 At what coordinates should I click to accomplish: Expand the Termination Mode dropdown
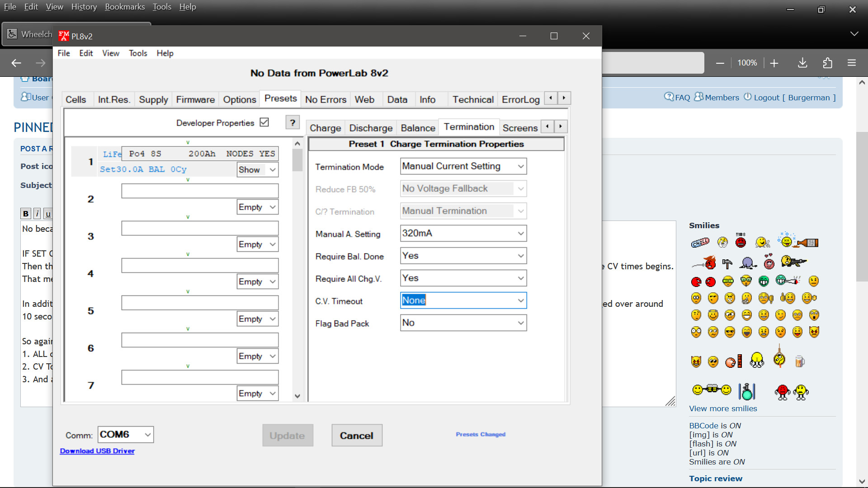click(x=521, y=166)
